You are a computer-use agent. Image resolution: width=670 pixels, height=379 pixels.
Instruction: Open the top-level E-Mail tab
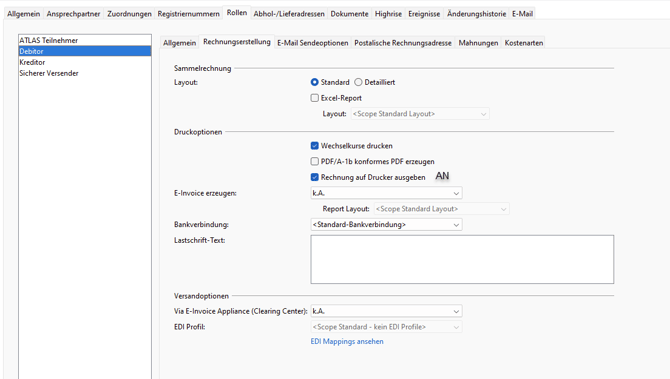[522, 14]
